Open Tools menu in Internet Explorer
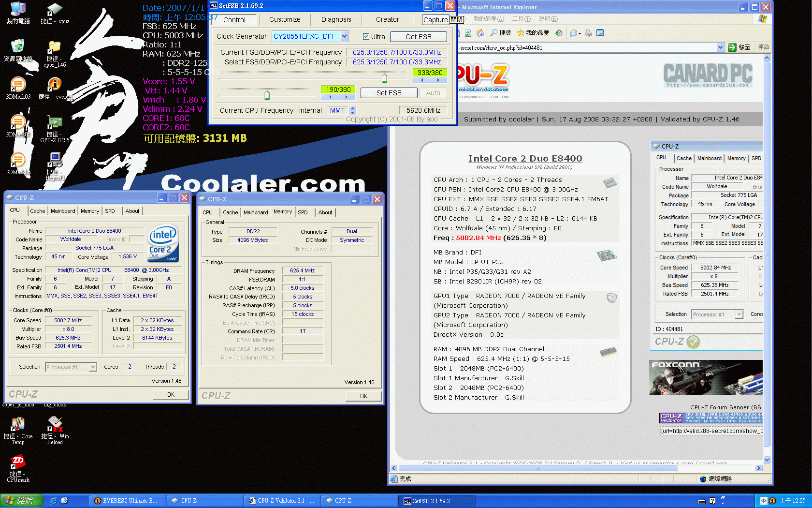This screenshot has height=508, width=812. (521, 19)
